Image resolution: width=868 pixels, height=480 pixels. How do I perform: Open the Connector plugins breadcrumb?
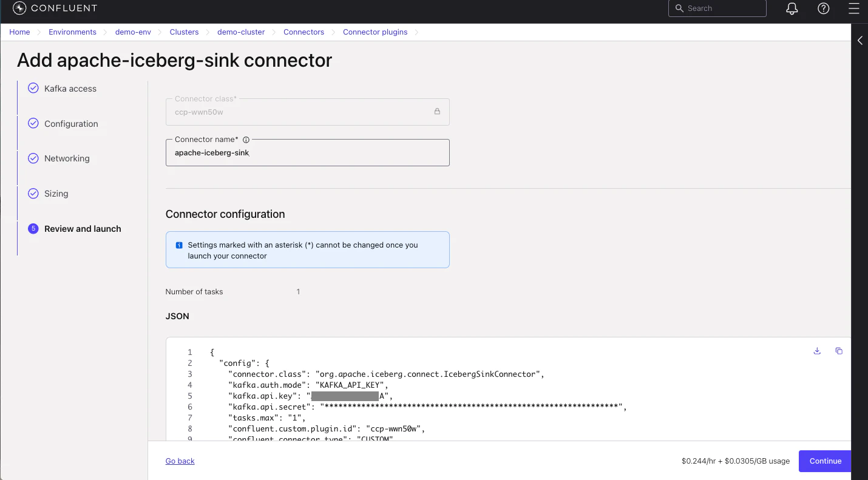[375, 32]
